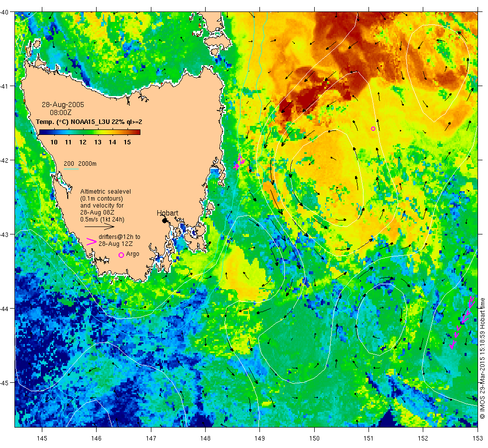Click the cyan 200m contour sample line in legend

(71, 169)
